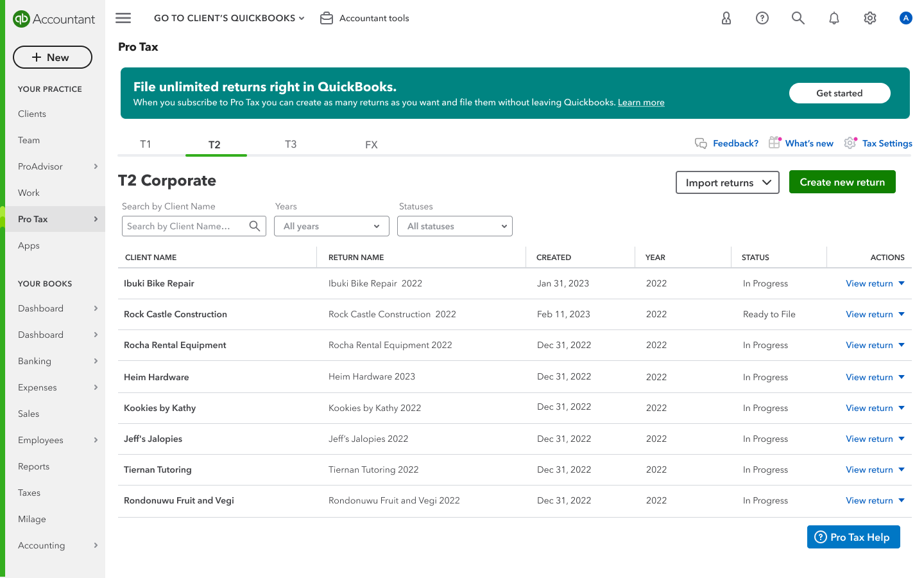Open Team in the sidebar
924x578 pixels.
point(29,140)
